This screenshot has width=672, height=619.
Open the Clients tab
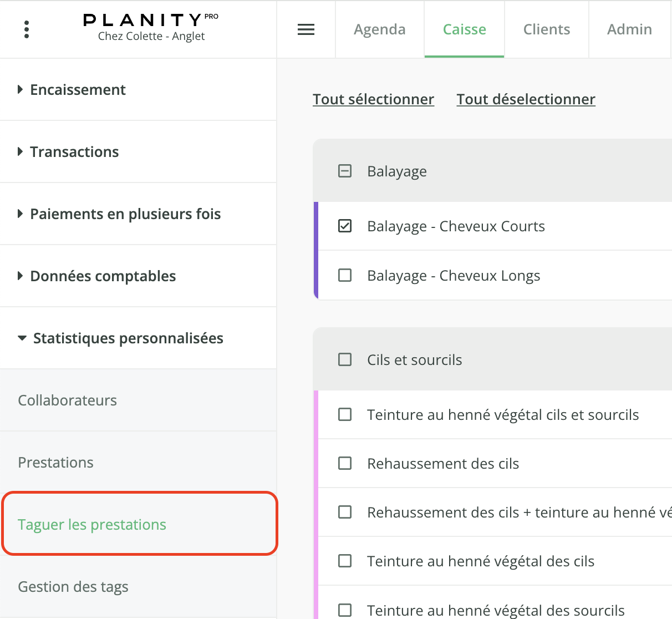tap(547, 29)
